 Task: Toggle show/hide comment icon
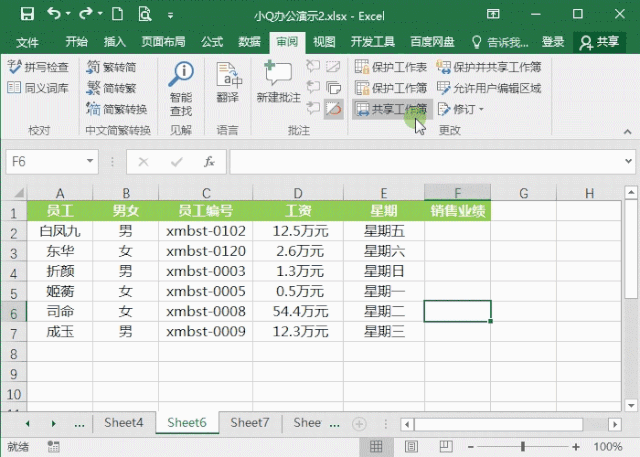(333, 66)
